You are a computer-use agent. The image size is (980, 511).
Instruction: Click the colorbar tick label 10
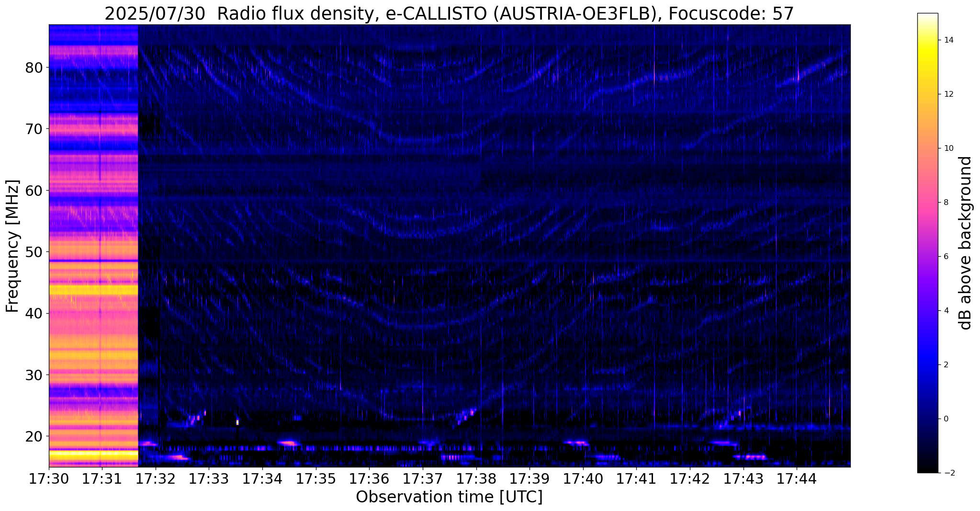click(948, 148)
